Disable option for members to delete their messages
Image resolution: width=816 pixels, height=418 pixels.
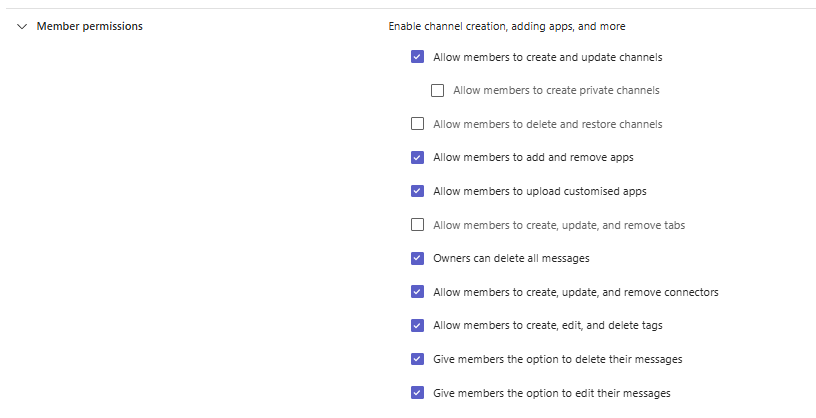(x=417, y=359)
